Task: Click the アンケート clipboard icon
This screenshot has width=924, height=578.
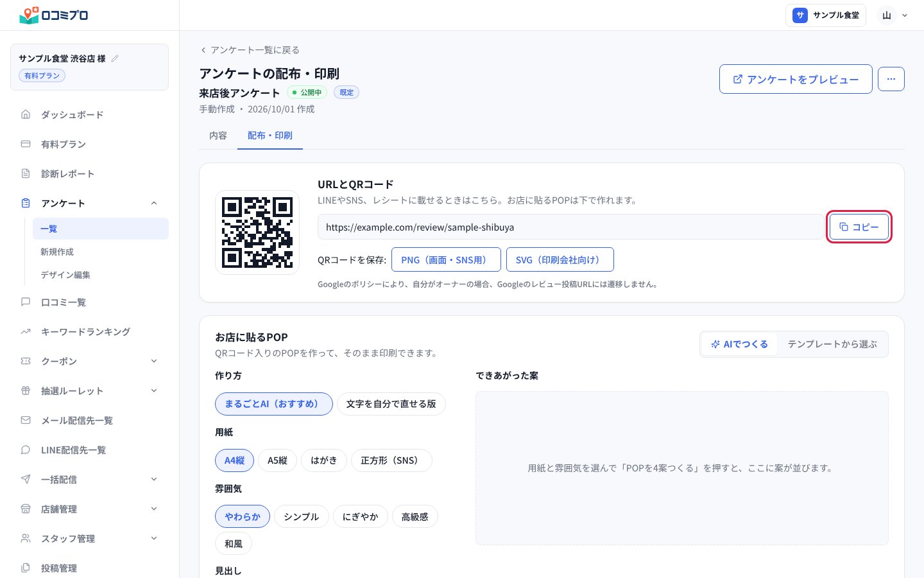Action: point(26,203)
